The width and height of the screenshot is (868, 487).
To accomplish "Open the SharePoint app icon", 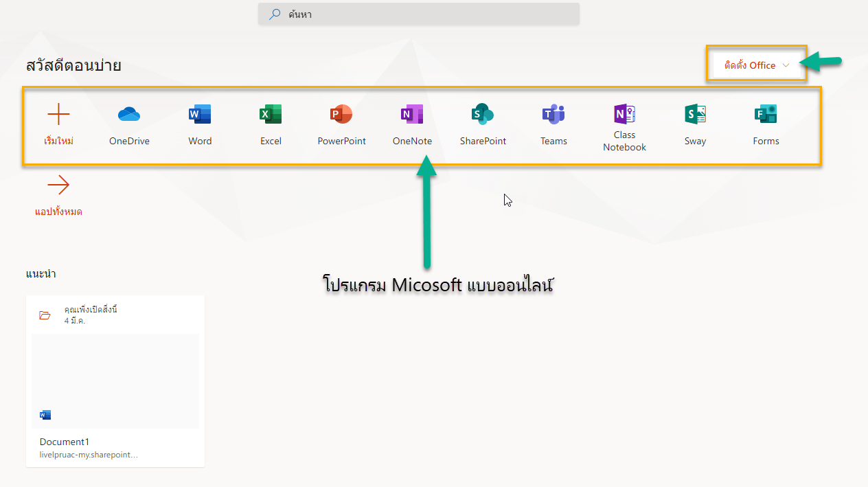I will (x=483, y=114).
